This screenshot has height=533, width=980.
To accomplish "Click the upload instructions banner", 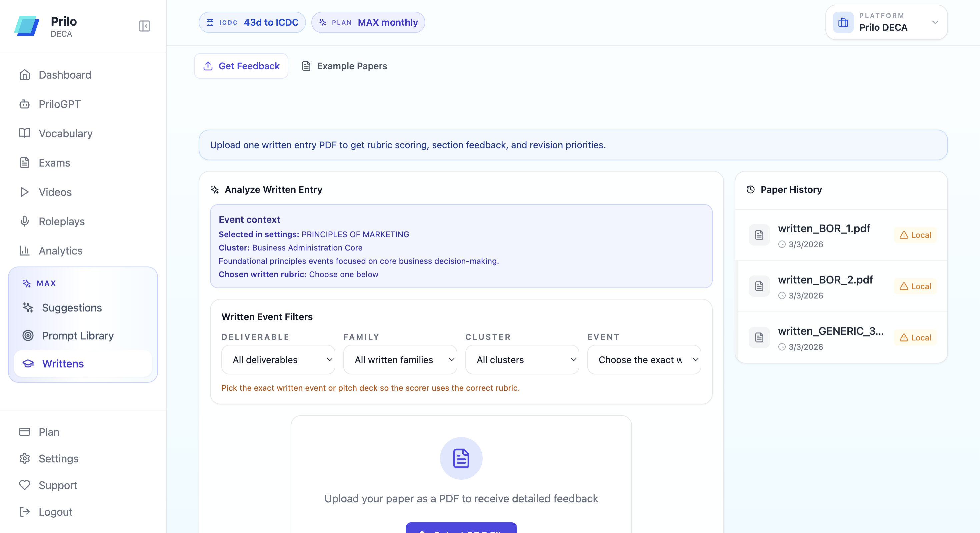I will [x=573, y=145].
